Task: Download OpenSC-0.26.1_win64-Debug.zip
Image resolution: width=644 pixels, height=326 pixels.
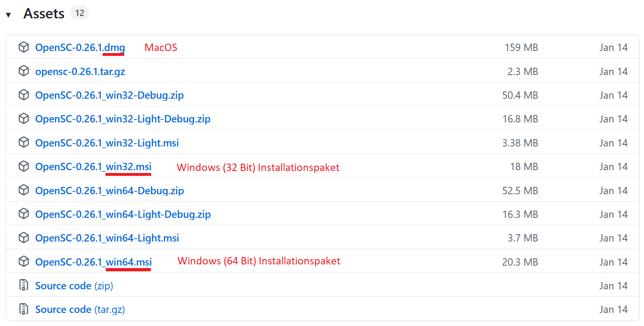Action: pos(110,191)
